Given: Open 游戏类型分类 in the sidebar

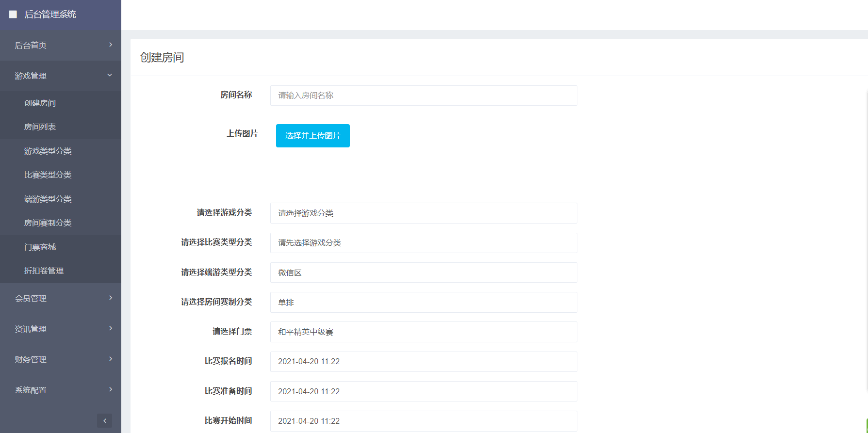Looking at the screenshot, I should [48, 151].
